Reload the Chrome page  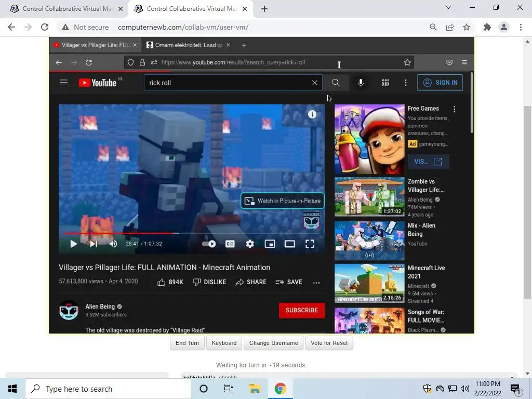pos(45,27)
